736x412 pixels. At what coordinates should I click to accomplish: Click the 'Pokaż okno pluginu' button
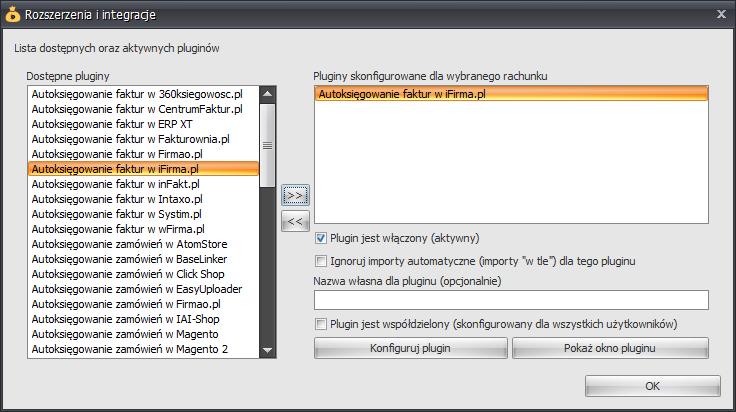[x=610, y=348]
